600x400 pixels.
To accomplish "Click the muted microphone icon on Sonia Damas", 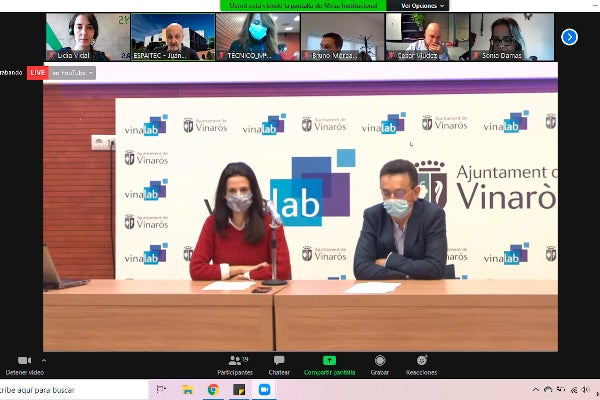I will 476,56.
